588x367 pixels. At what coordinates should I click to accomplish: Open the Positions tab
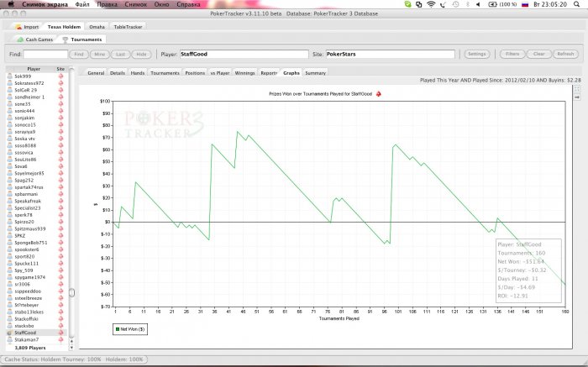[x=195, y=73]
